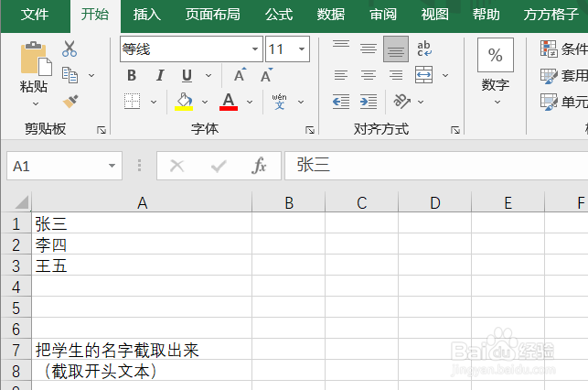Select column B header

click(288, 202)
